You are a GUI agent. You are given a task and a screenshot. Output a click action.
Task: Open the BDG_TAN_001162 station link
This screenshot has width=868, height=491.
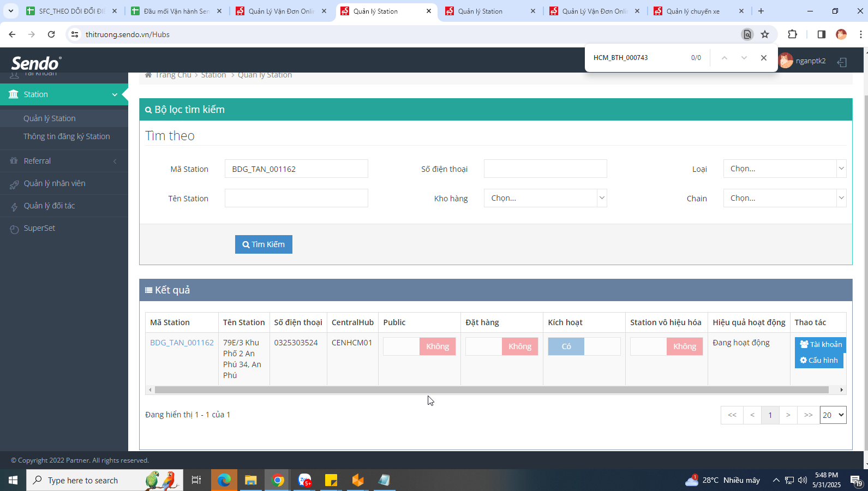(182, 343)
